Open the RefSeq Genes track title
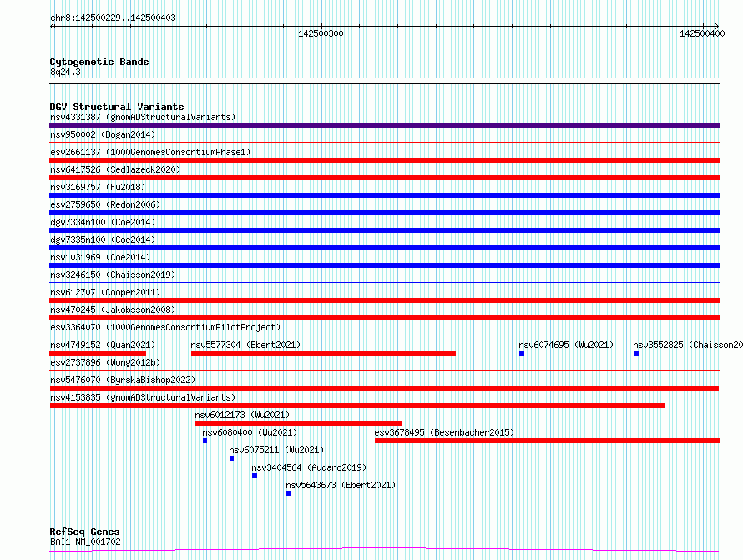This screenshot has height=560, width=743. (84, 532)
